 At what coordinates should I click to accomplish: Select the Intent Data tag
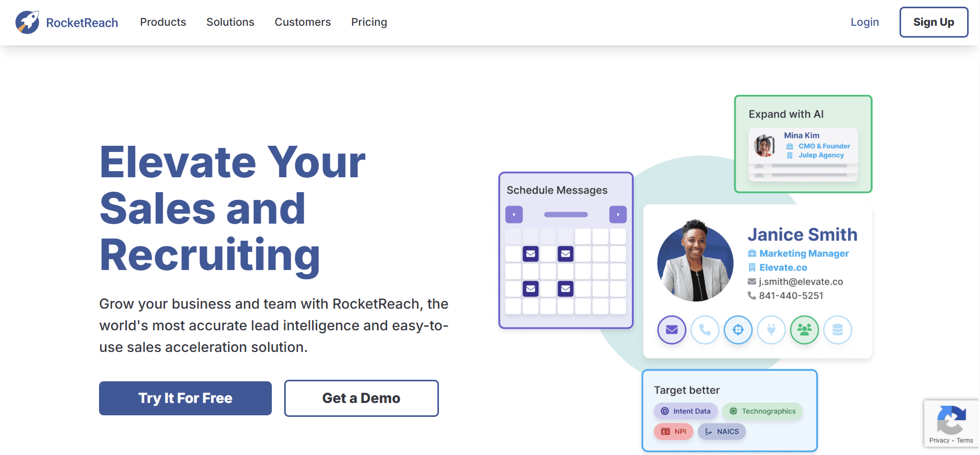click(x=686, y=411)
